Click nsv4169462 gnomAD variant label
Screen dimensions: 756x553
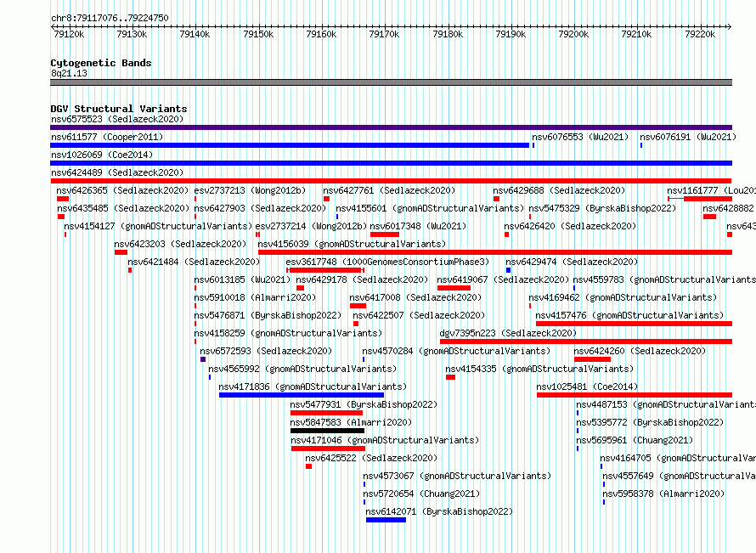623,297
